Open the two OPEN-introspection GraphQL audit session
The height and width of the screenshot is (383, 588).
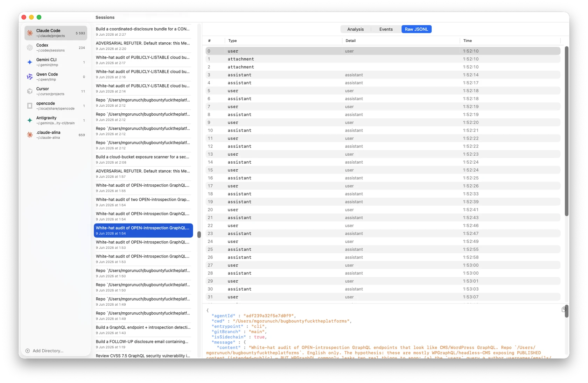[143, 202]
